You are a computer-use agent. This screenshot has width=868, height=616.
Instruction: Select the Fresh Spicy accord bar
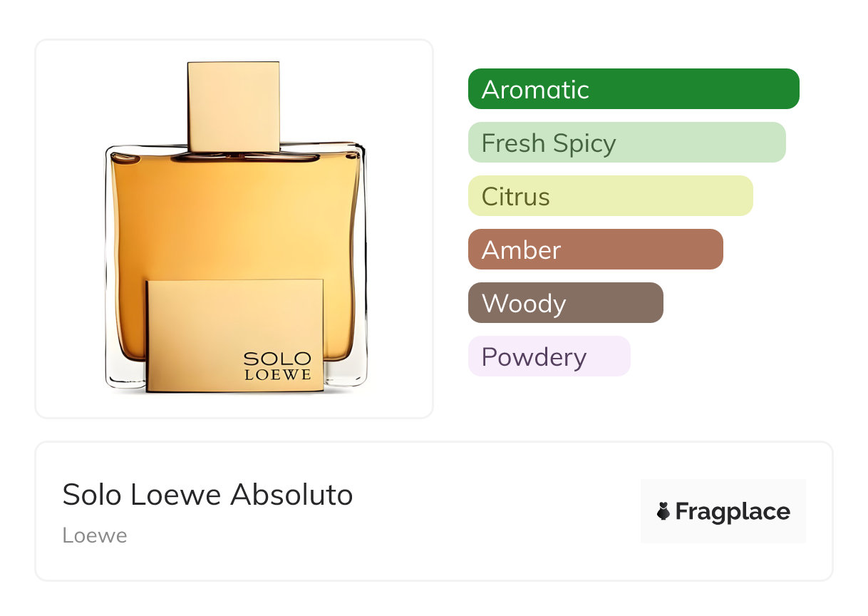626,143
